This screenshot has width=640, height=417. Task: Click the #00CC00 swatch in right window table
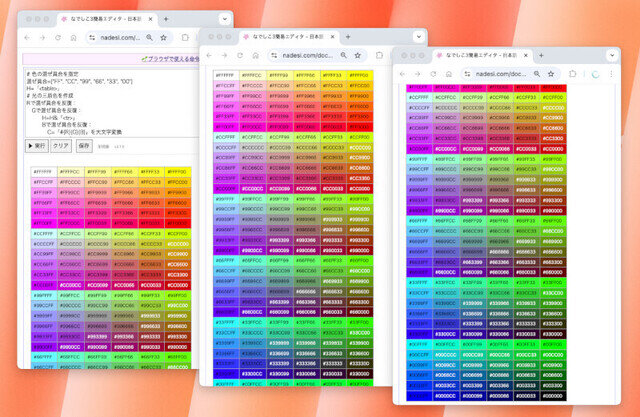pos(553,355)
